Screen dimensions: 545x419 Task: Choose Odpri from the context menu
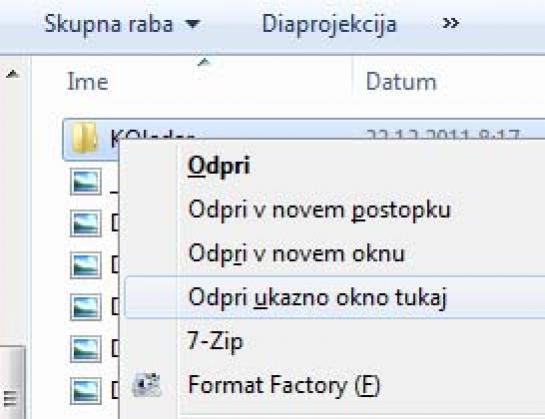[219, 165]
